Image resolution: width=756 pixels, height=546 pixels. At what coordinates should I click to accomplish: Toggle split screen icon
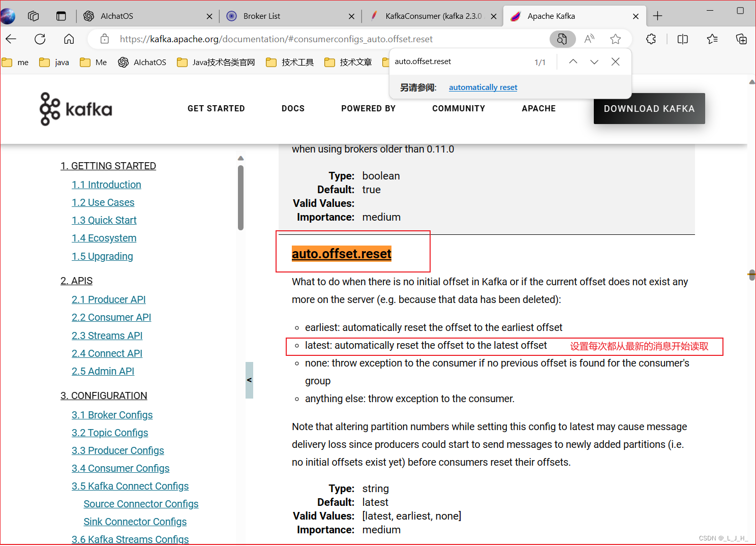click(683, 39)
